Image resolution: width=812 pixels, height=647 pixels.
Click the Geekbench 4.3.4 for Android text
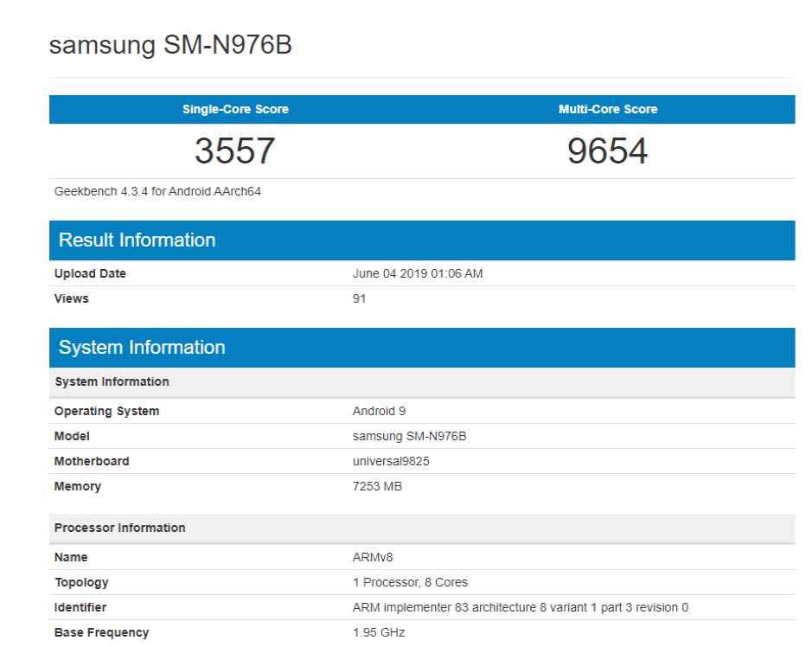157,191
